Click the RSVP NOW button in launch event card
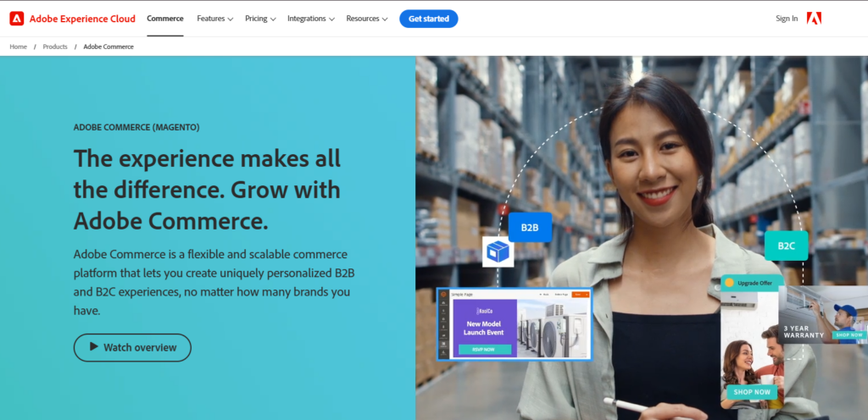Screen dimensions: 868x420 [484, 349]
